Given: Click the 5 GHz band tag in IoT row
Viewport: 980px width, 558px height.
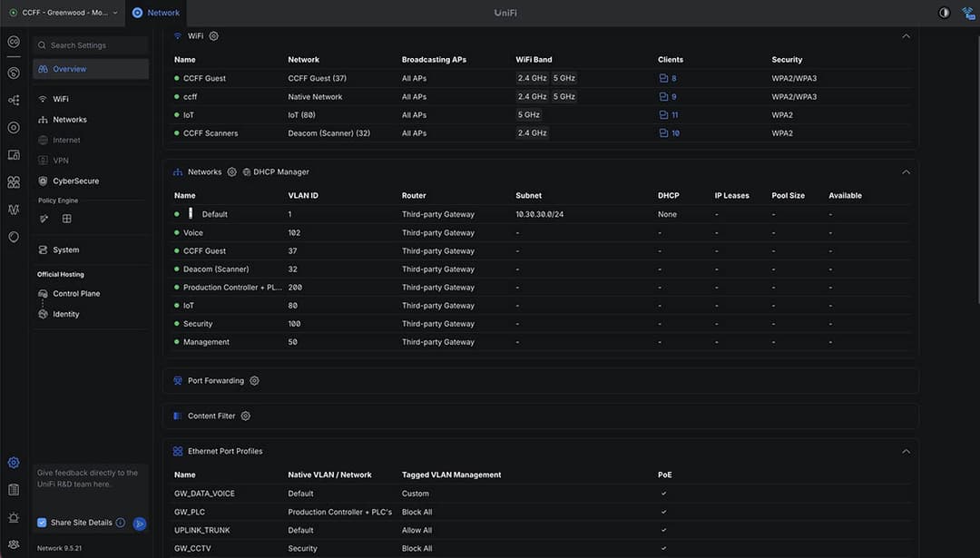Looking at the screenshot, I should [529, 115].
